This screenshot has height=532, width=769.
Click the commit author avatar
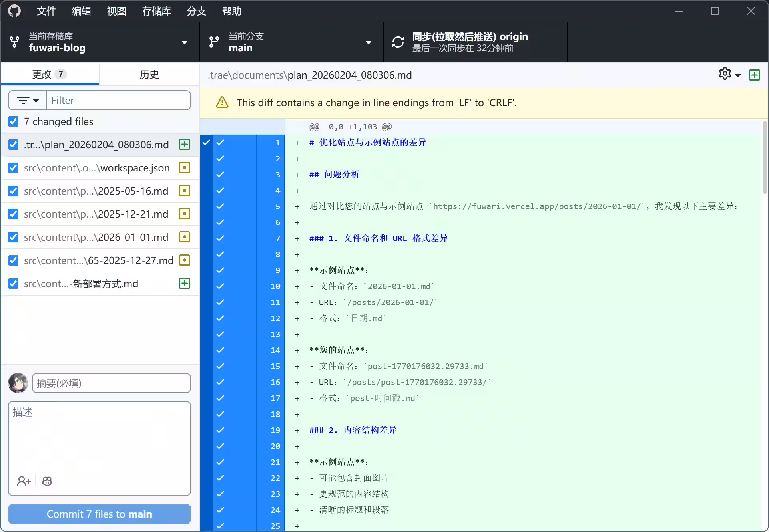pos(18,383)
